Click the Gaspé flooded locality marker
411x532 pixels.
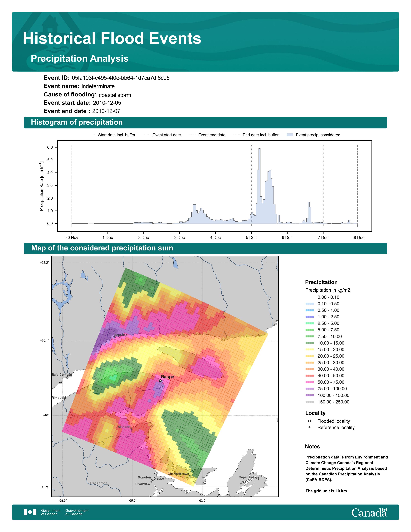[160, 380]
